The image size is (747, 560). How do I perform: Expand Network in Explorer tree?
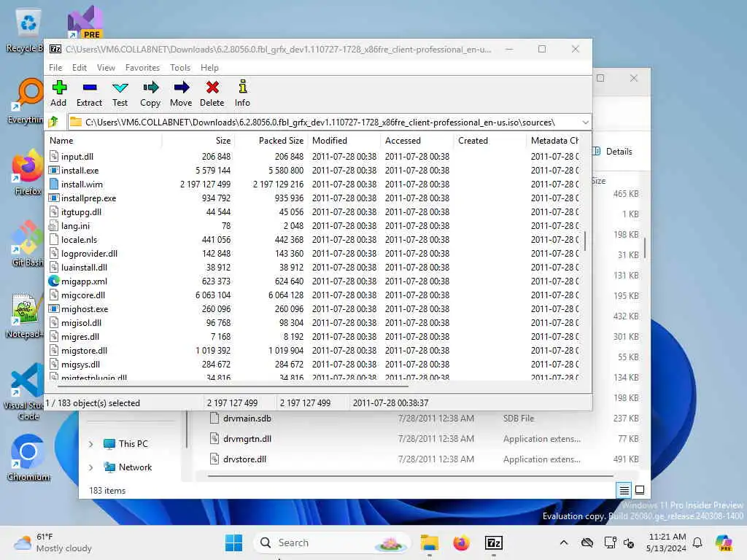pos(91,467)
